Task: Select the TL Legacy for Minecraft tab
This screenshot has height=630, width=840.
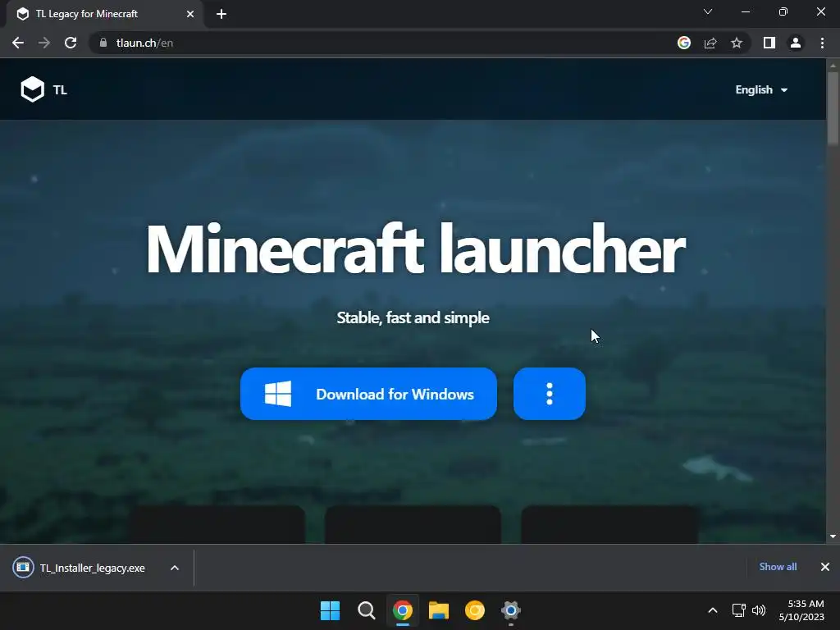Action: (x=105, y=14)
